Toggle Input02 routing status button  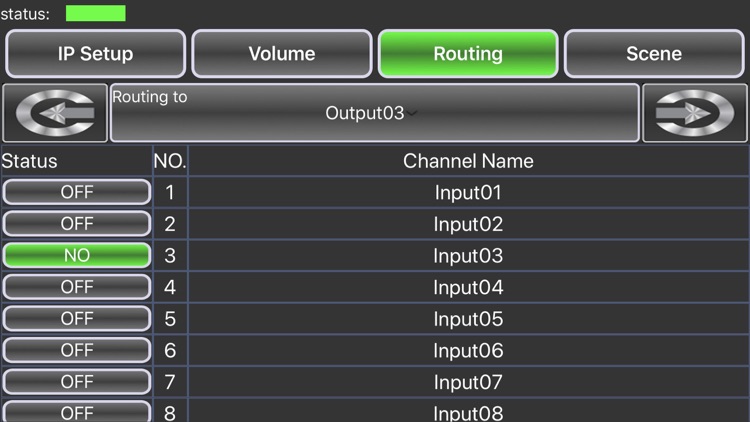click(x=77, y=224)
